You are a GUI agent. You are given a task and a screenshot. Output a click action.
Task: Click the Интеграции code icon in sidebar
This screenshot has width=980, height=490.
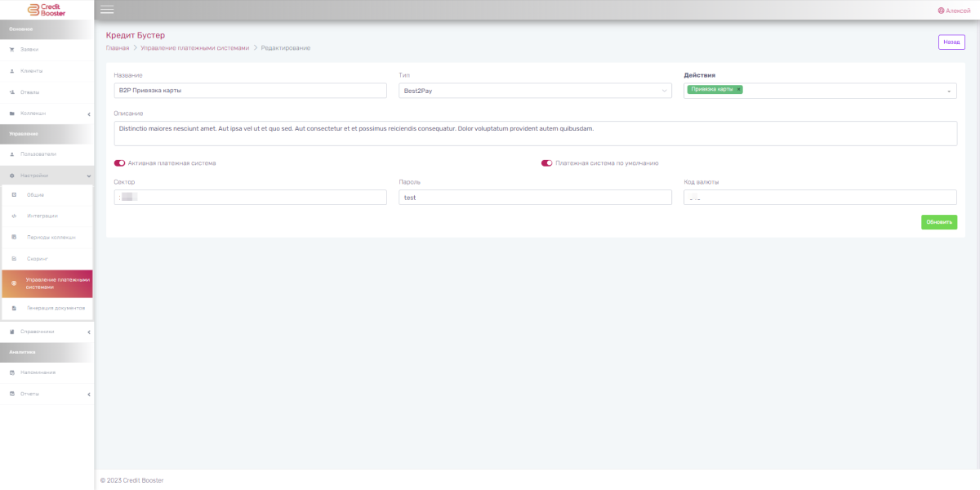pos(15,216)
